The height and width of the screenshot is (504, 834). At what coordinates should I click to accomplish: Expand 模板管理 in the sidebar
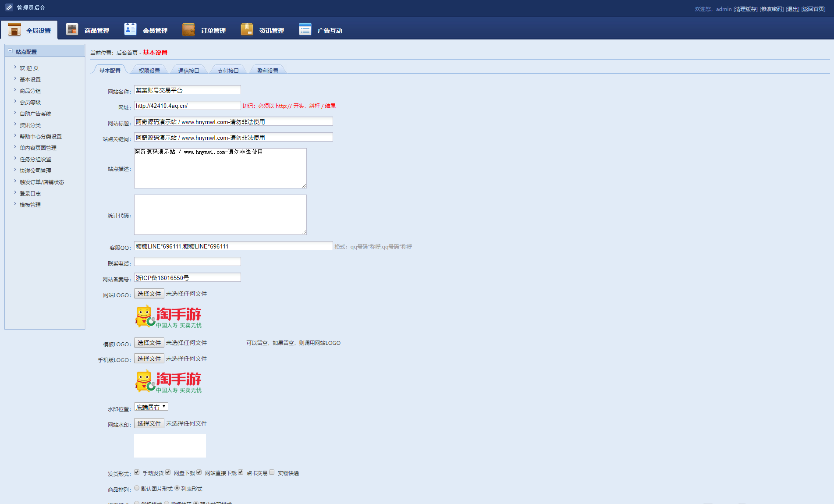pyautogui.click(x=30, y=205)
